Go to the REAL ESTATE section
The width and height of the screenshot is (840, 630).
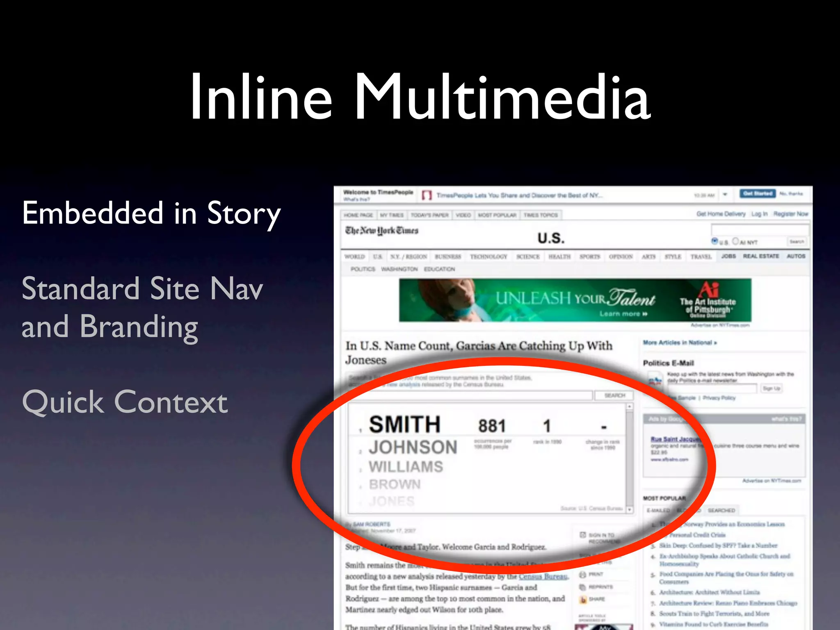pyautogui.click(x=761, y=256)
